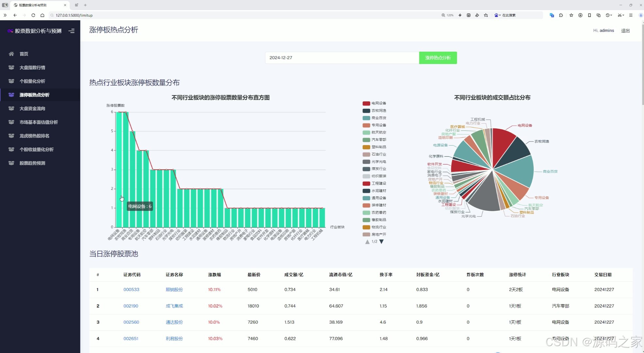Open stock code link 000533
Viewport: 644px width, 353px height.
point(131,290)
